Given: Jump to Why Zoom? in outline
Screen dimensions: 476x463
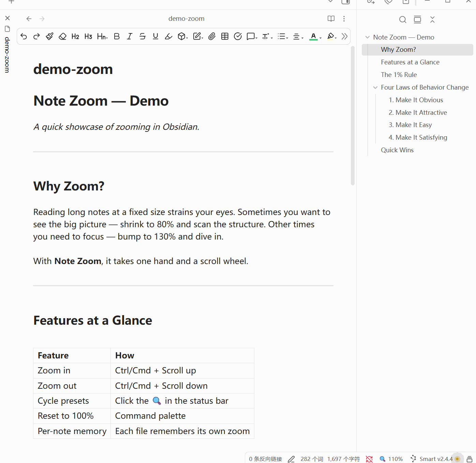Looking at the screenshot, I should pos(417,50).
